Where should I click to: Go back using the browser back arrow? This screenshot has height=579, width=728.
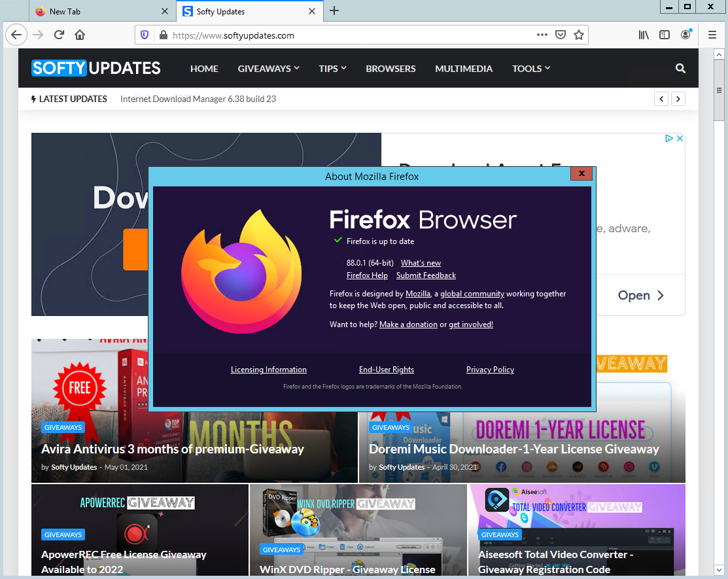pos(16,35)
